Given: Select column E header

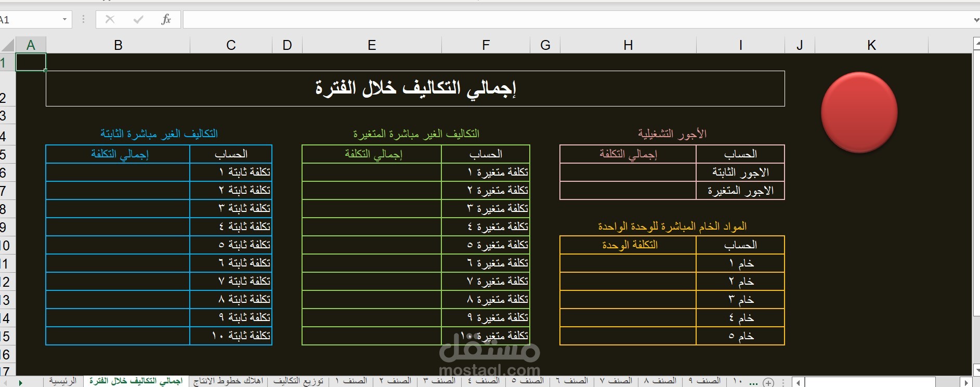Looking at the screenshot, I should tap(372, 45).
